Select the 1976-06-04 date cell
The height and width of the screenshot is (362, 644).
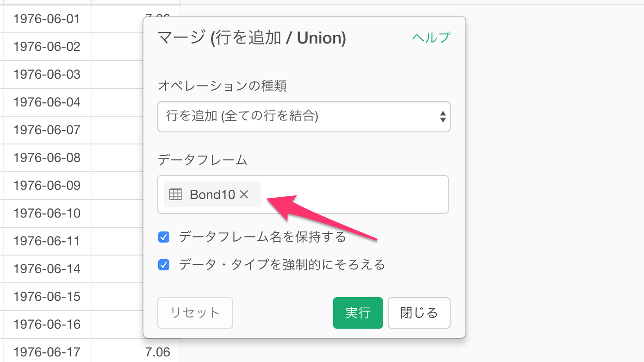point(47,102)
